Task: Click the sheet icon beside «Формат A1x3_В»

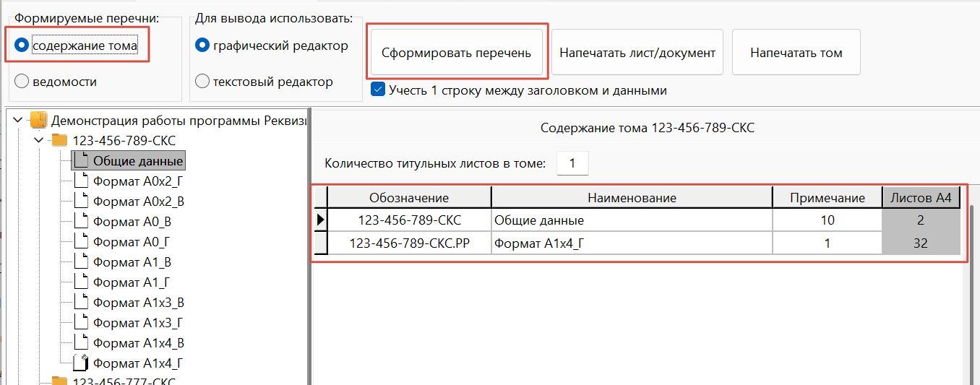Action: click(x=80, y=302)
